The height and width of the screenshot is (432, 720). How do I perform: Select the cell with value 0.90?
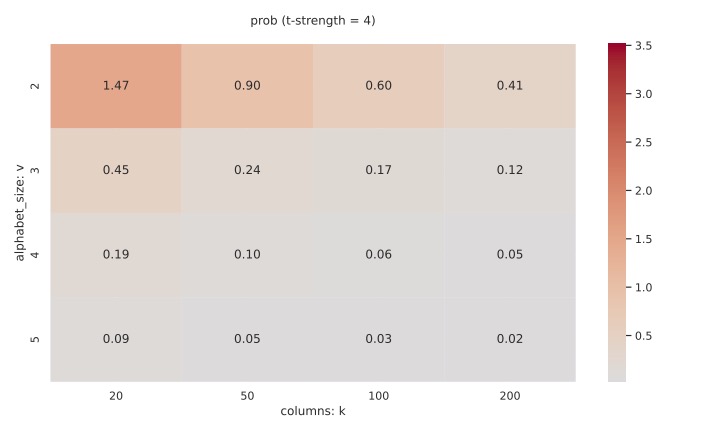click(x=247, y=86)
